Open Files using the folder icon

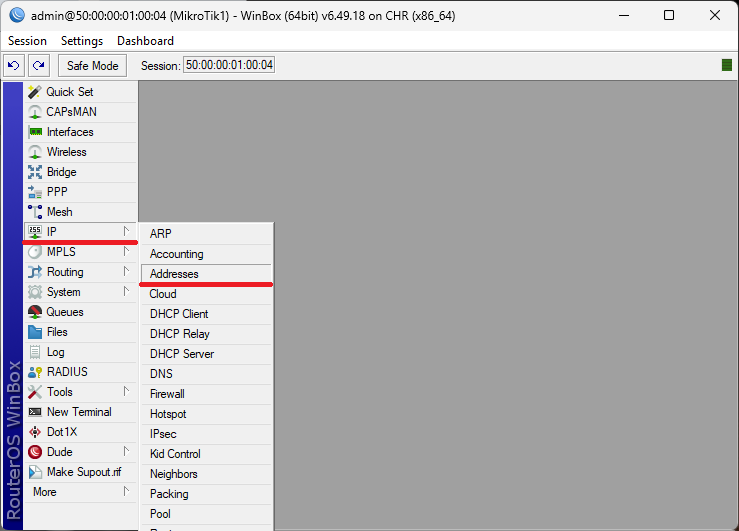(x=35, y=332)
